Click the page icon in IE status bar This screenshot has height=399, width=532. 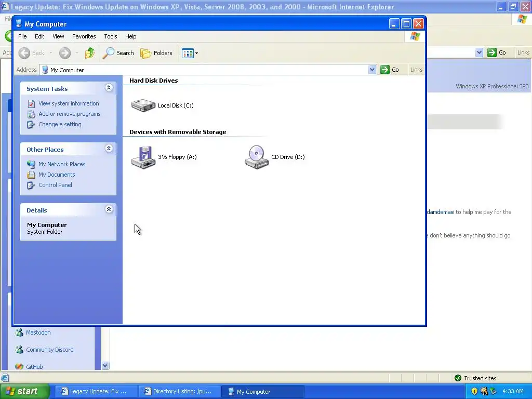coord(5,378)
